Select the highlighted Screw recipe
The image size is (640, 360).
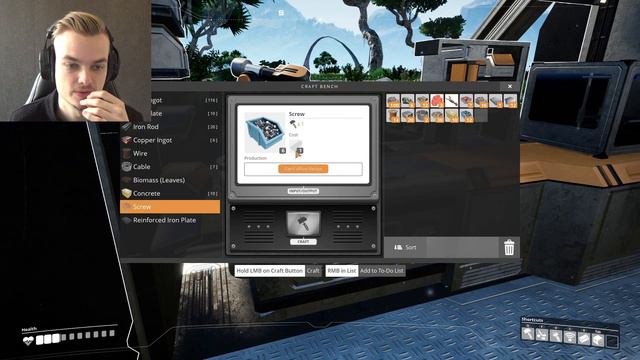170,207
